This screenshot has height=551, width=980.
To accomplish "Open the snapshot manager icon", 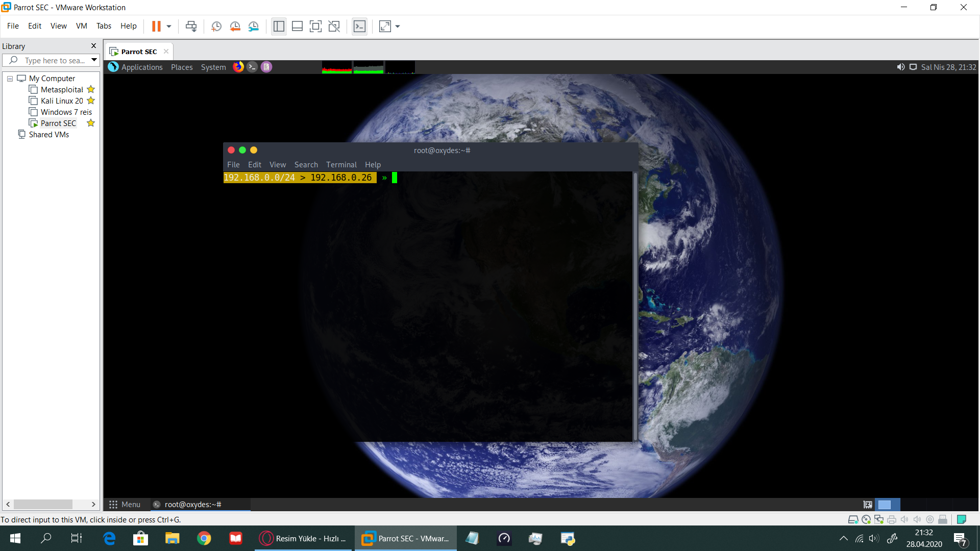I will click(254, 27).
